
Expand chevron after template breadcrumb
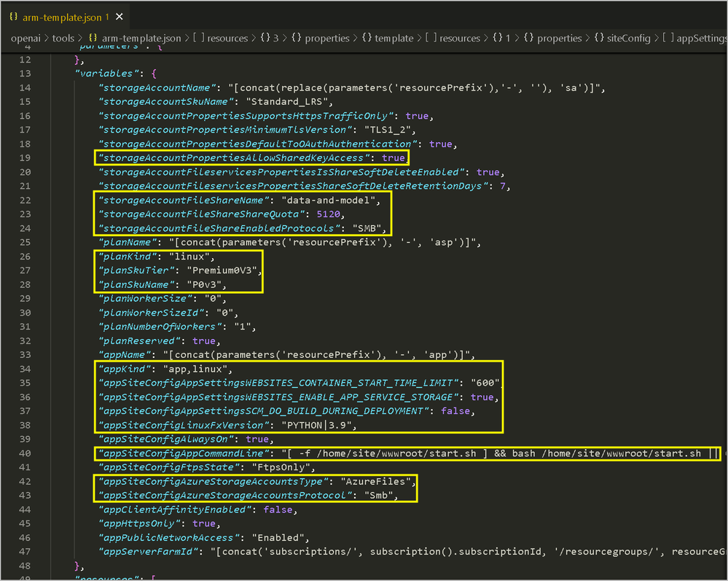(x=419, y=38)
